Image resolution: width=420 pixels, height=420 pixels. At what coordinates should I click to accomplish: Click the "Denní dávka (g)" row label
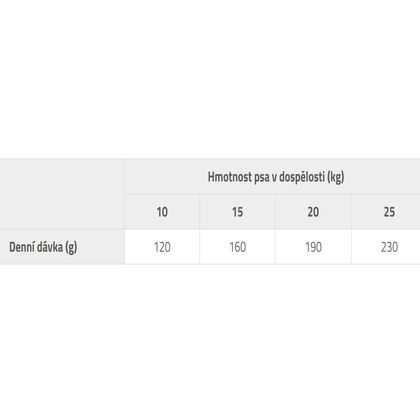[x=43, y=247]
